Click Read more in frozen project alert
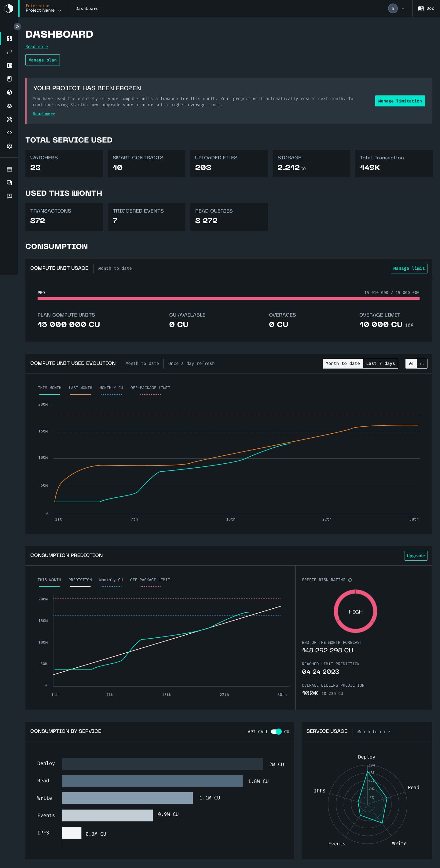The height and width of the screenshot is (868, 440). click(44, 114)
